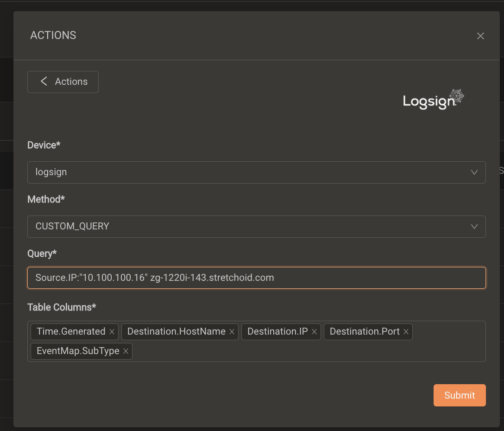The width and height of the screenshot is (504, 431).
Task: Go back using the Actions button
Action: pos(63,82)
